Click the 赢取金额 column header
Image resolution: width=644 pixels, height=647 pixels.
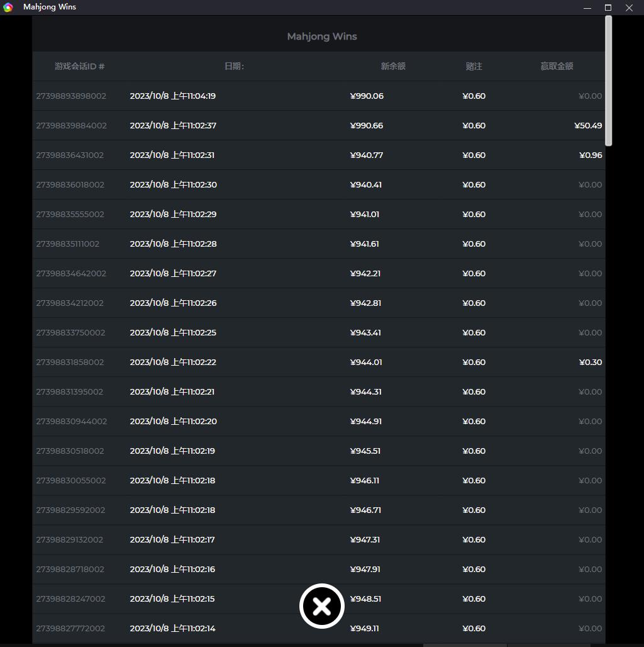(557, 66)
